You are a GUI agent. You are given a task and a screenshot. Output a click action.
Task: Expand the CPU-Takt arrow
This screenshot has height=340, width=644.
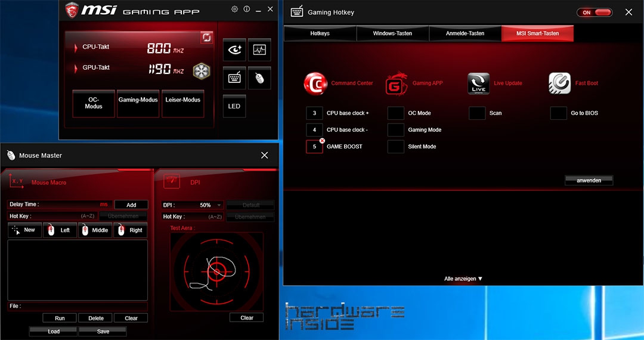76,47
